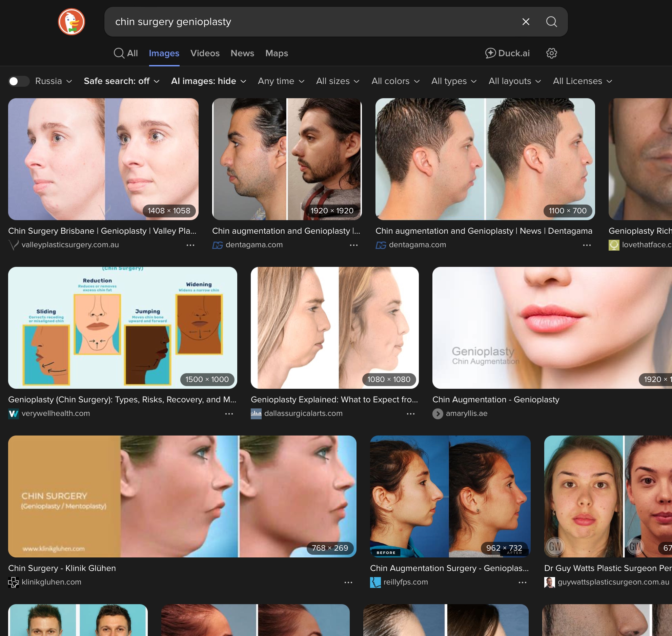The width and height of the screenshot is (672, 636).
Task: Switch to the News tab
Action: 242,53
